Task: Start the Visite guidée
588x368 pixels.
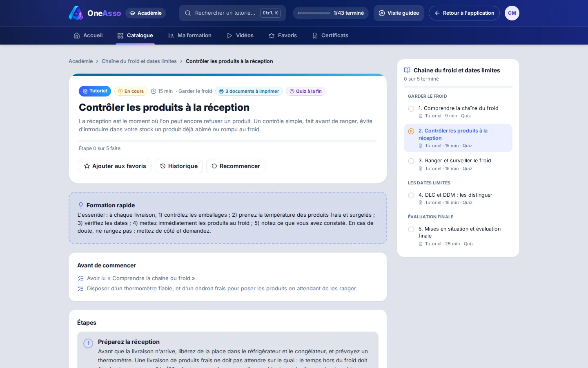Action: pos(399,13)
